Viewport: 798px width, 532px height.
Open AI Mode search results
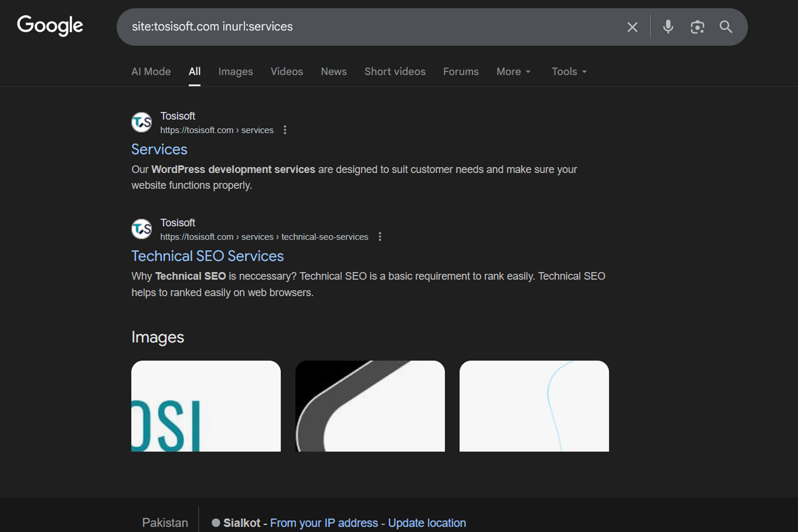click(151, 71)
